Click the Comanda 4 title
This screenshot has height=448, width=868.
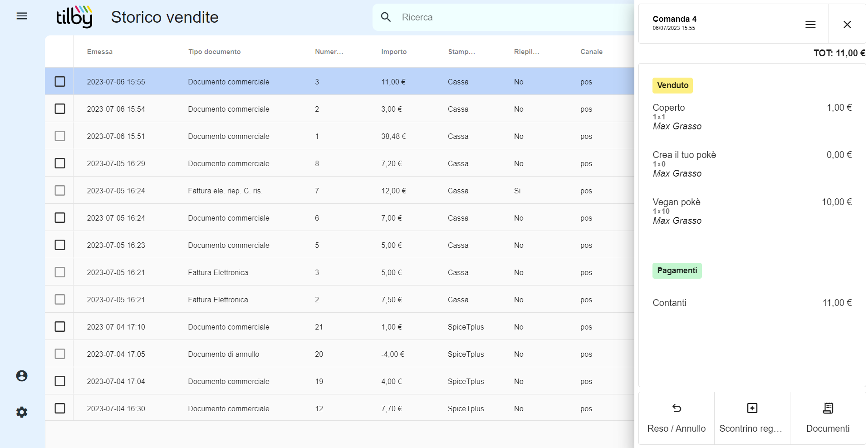click(674, 19)
